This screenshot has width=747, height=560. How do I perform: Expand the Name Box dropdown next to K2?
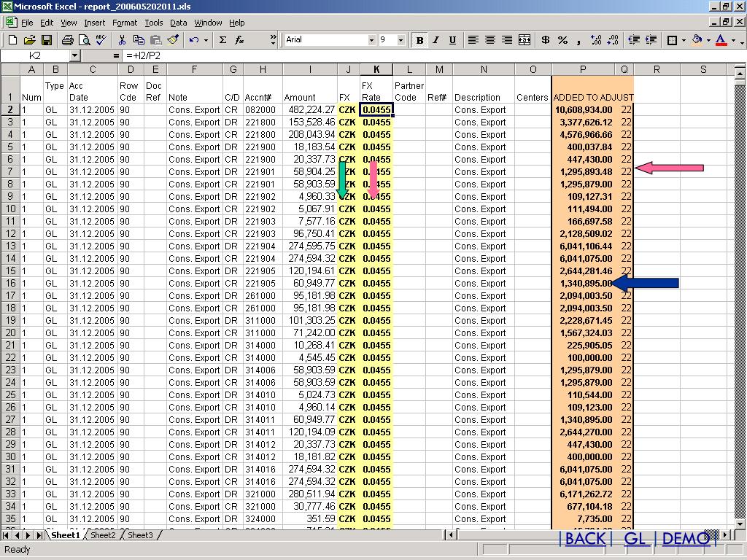click(74, 55)
